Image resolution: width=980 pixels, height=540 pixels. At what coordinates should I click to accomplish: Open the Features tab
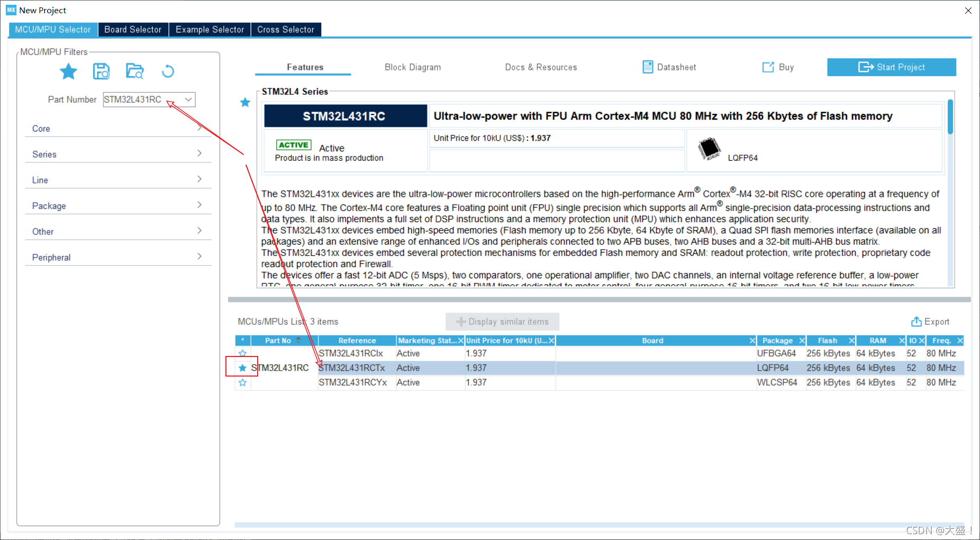(305, 67)
